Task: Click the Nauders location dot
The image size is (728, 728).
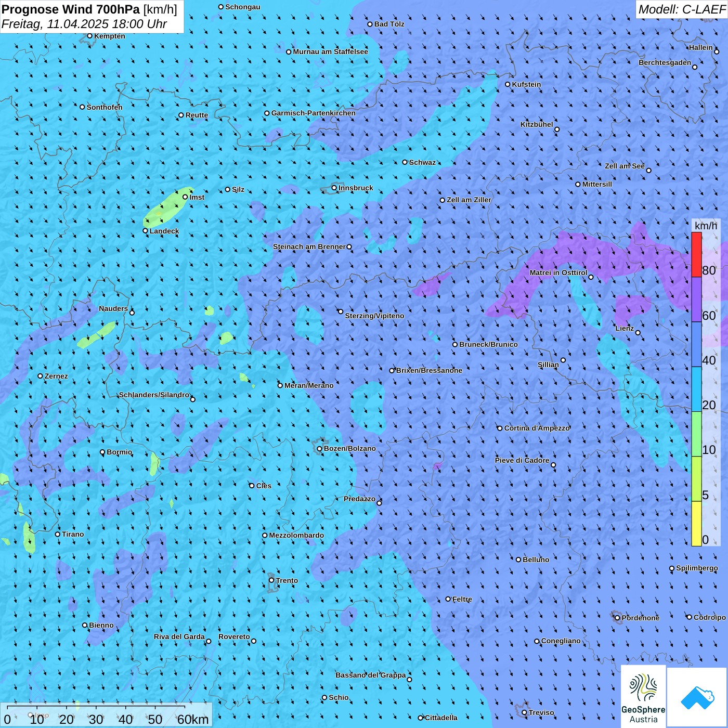Action: pos(132,313)
